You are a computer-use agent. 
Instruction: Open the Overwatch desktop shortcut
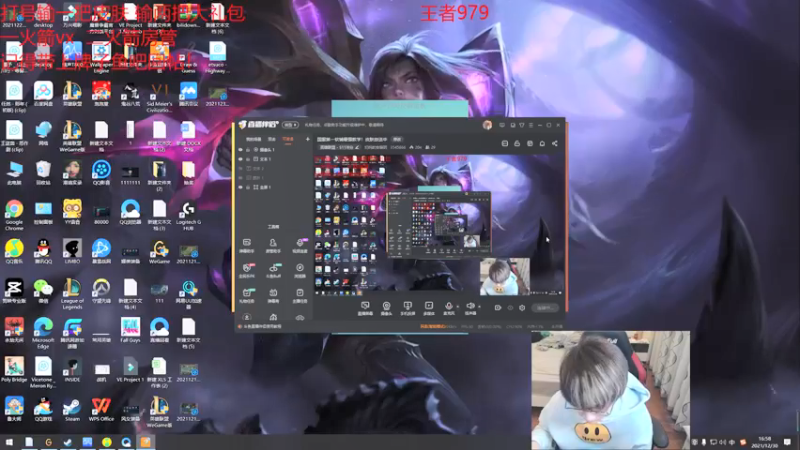[101, 291]
